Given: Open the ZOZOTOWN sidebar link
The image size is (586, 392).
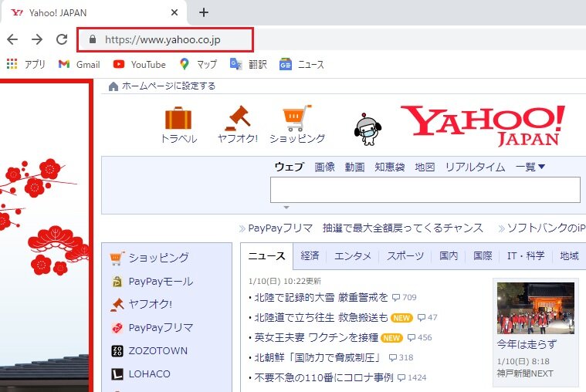Looking at the screenshot, I should coord(158,351).
